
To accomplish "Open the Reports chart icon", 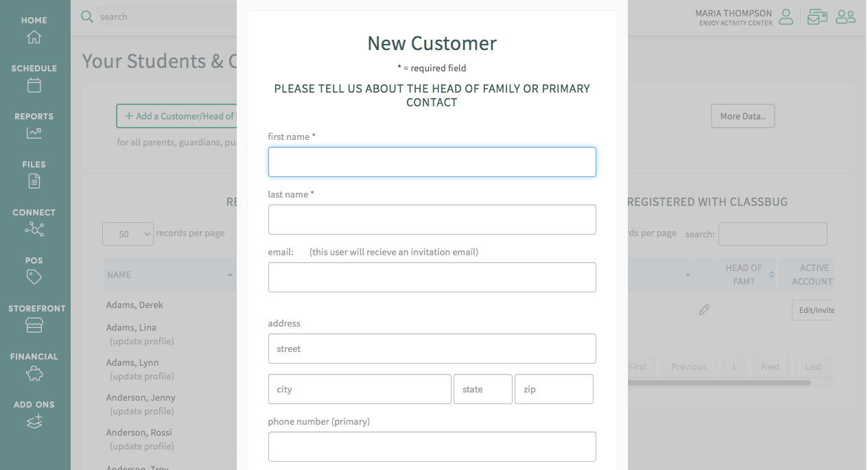I will coord(34,133).
